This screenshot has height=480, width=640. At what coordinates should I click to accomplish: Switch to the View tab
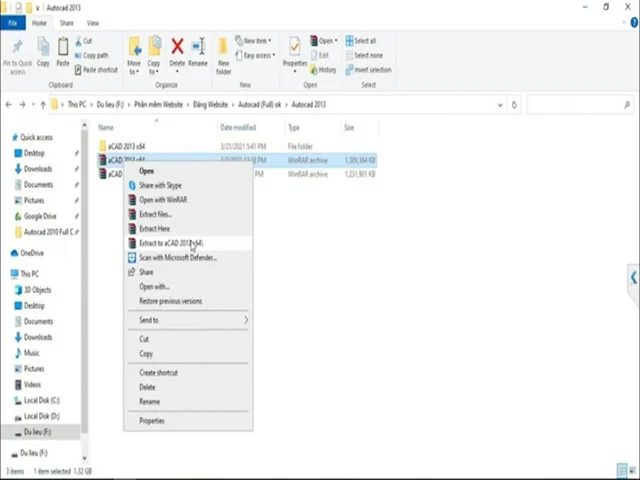coord(93,23)
